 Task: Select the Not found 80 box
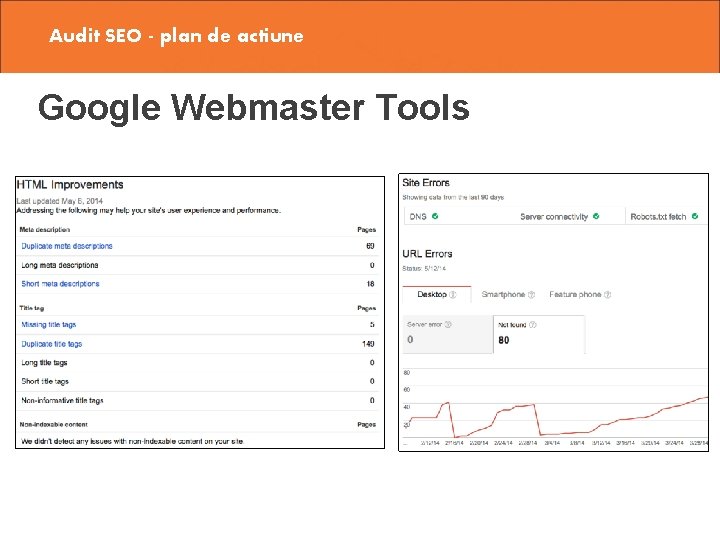coord(539,334)
